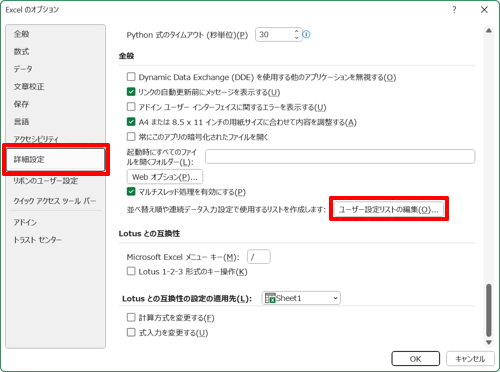
Task: Check 計算方式を変更する option
Action: tap(131, 317)
